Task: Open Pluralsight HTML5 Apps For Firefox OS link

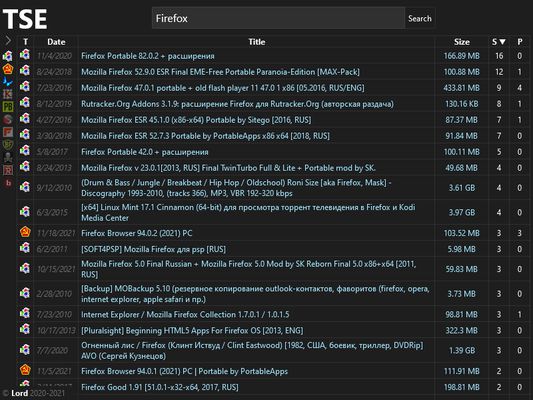Action: coord(192,330)
